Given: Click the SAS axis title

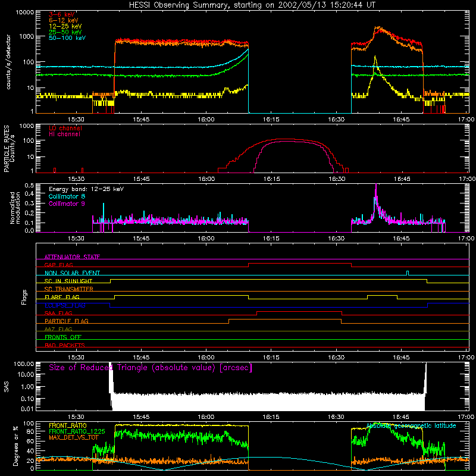Looking at the screenshot, I should (x=7, y=387).
